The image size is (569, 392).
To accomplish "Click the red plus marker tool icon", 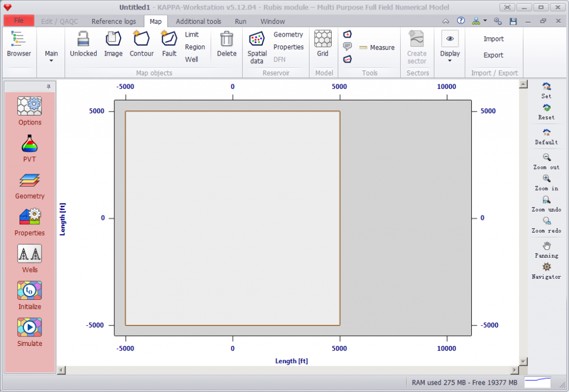I will (347, 34).
